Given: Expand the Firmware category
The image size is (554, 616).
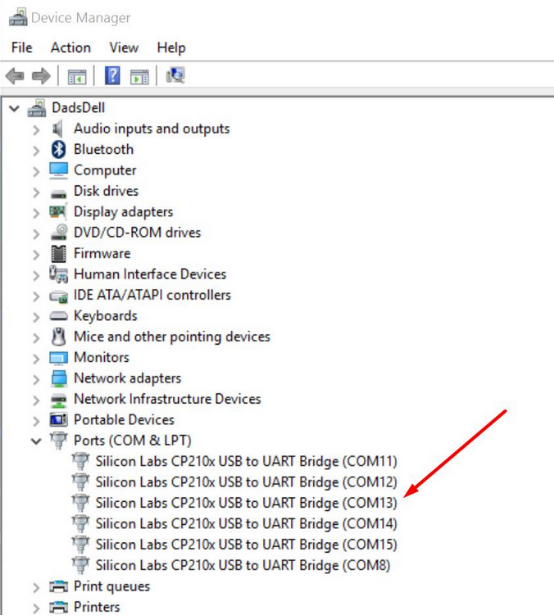Looking at the screenshot, I should click(x=36, y=255).
